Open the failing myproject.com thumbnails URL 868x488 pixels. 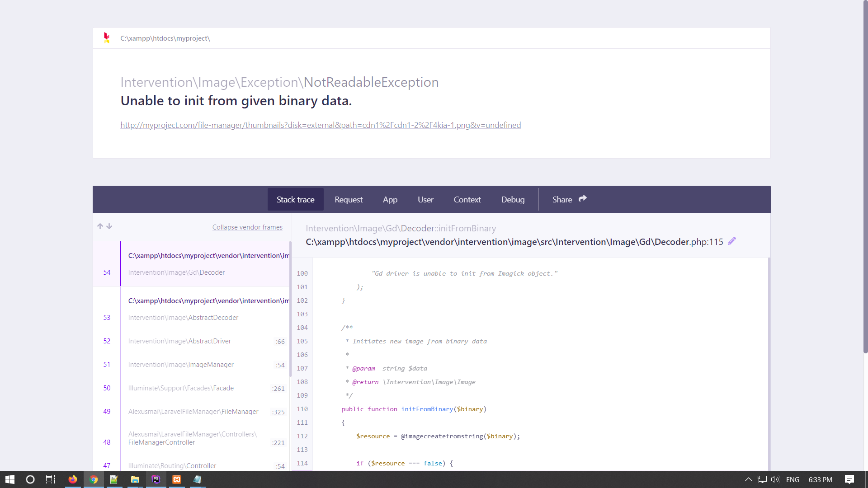[320, 125]
